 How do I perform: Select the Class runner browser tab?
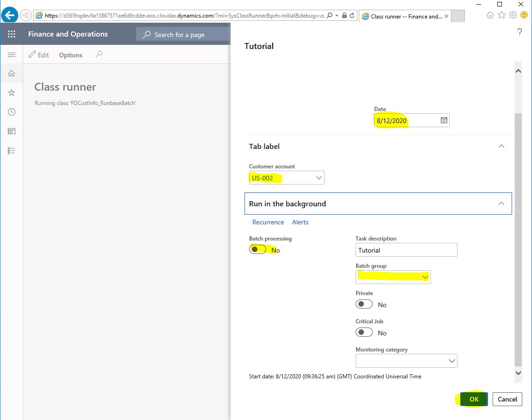coord(406,16)
